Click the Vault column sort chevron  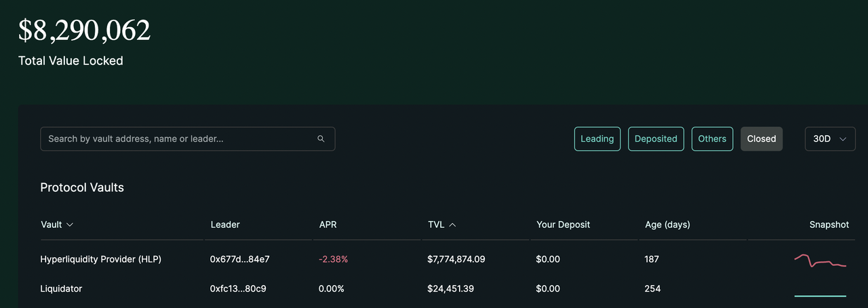70,225
